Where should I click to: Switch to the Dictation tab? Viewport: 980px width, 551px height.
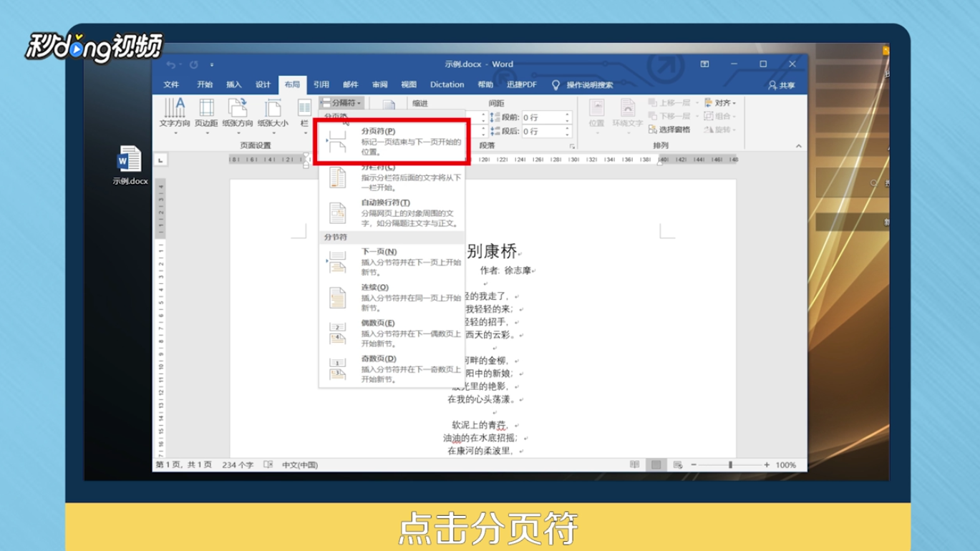tap(447, 84)
